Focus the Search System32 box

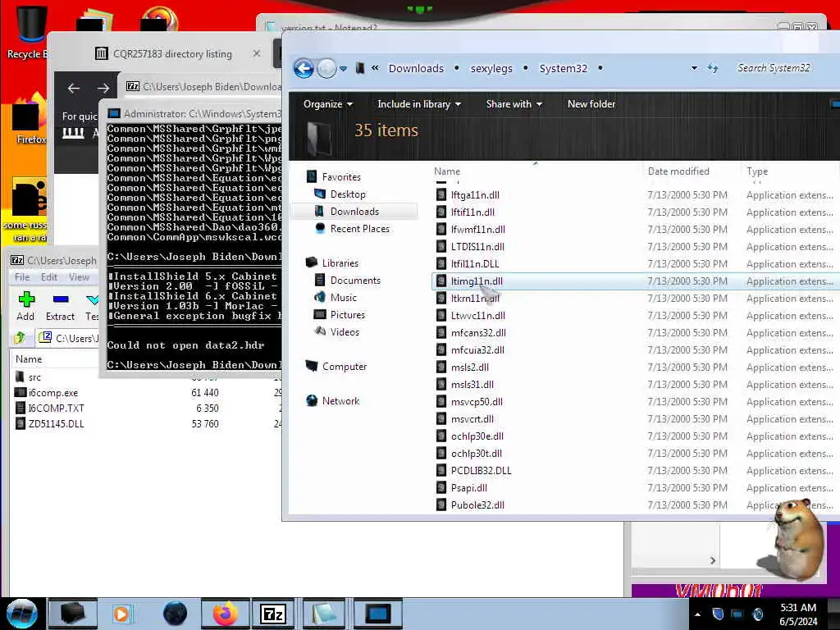tap(774, 68)
